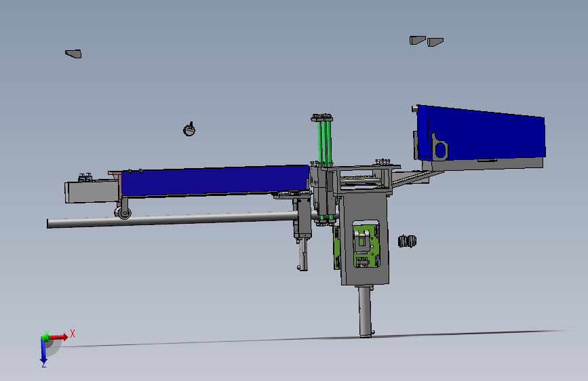
Task: Select the long blue cover on the horizontal beam
Action: tap(215, 181)
